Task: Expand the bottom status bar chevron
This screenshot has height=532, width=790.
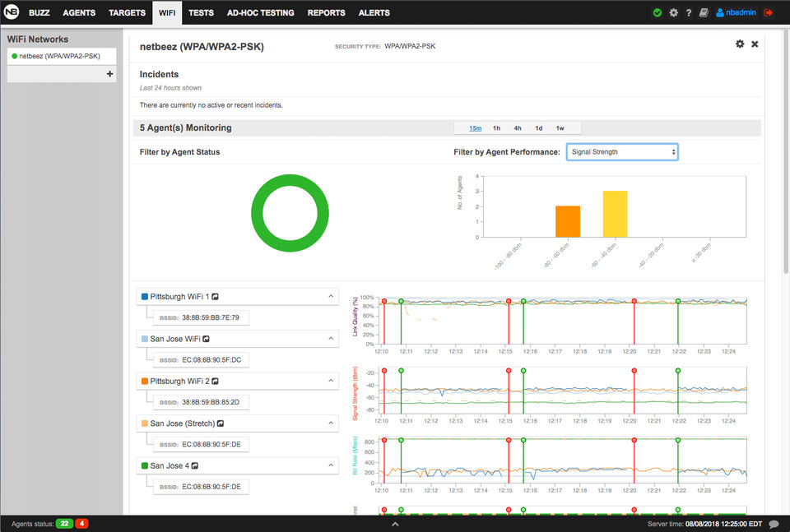Action: (x=396, y=524)
